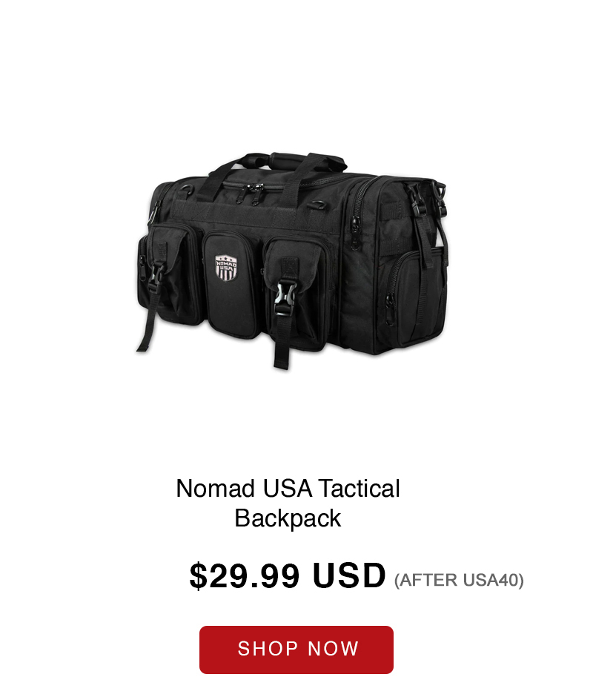Click the D-ring on bag's top panel
This screenshot has height=700, width=593.
(x=318, y=205)
